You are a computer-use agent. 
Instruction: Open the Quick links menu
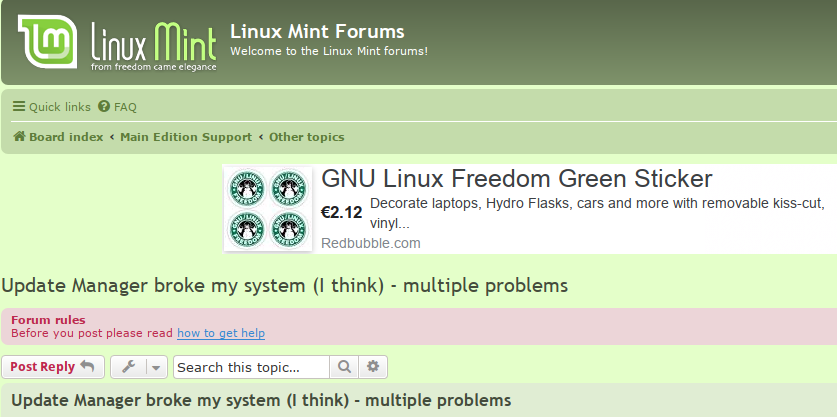pyautogui.click(x=52, y=107)
